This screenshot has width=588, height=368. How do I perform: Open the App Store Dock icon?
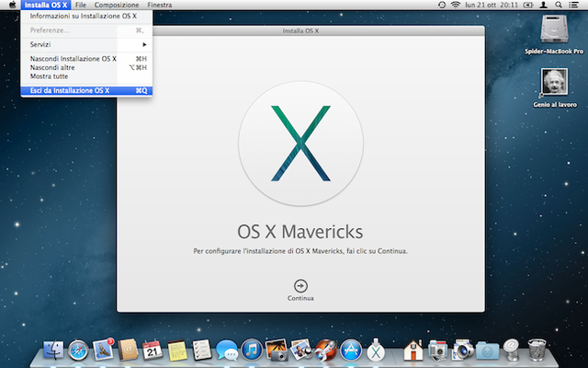click(351, 350)
